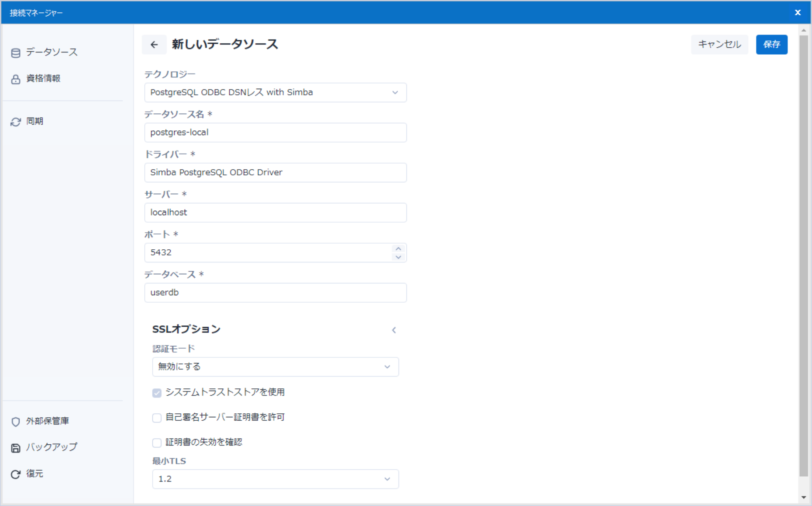The width and height of the screenshot is (812, 506).
Task: Increment the ポート value with up arrow
Action: (x=398, y=248)
